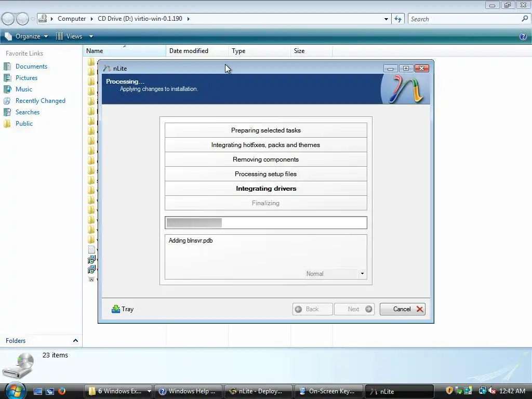Switch to nLite - Deploy taskbar button
The image size is (532, 399).
(x=259, y=391)
